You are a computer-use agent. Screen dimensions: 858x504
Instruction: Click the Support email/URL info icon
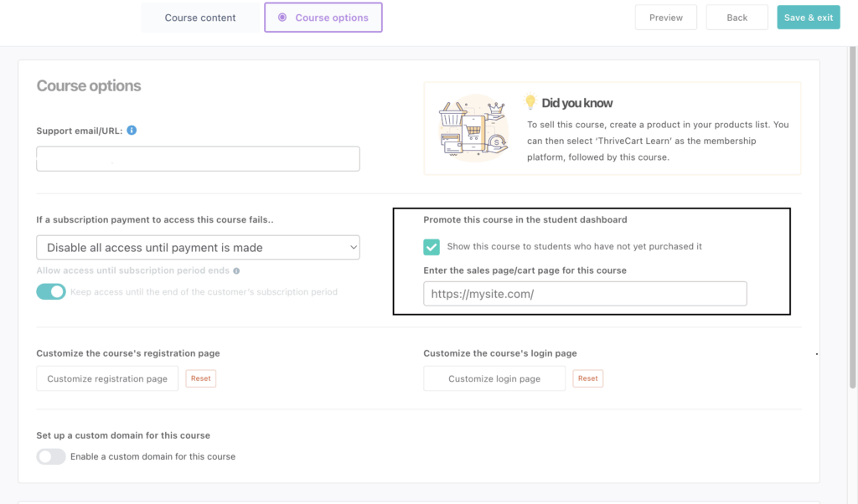132,131
